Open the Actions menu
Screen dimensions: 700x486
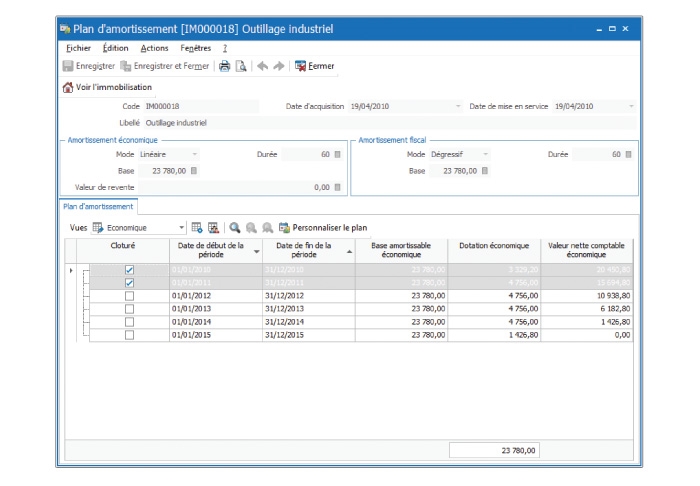(154, 48)
